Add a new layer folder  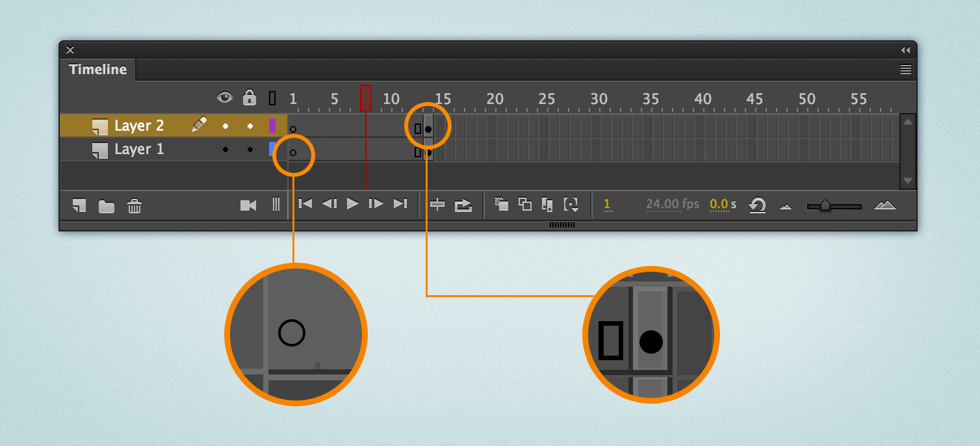point(107,205)
